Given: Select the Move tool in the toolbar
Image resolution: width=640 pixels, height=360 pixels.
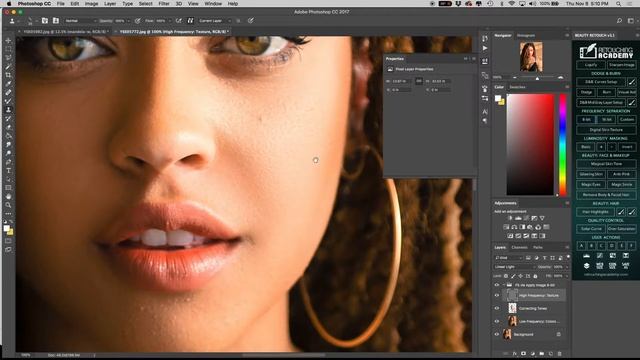Looking at the screenshot, I should (x=8, y=40).
